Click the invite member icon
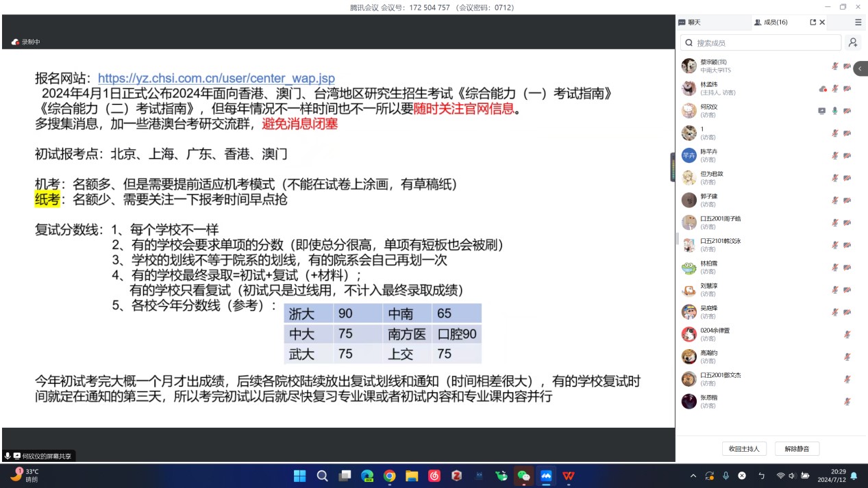The image size is (868, 488). [852, 42]
